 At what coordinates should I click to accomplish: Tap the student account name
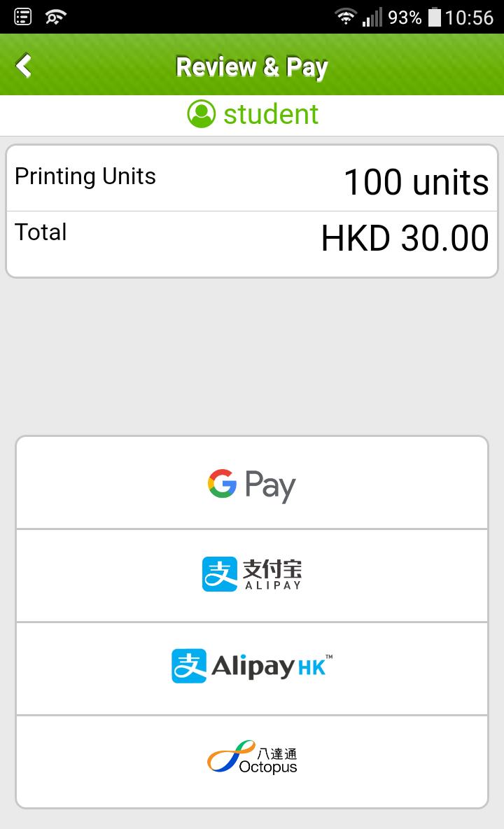point(270,114)
